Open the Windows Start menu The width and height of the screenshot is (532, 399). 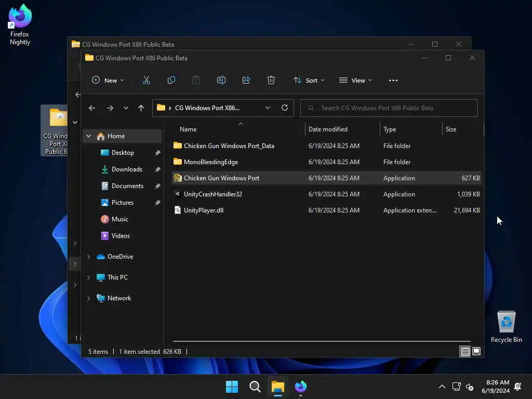232,387
